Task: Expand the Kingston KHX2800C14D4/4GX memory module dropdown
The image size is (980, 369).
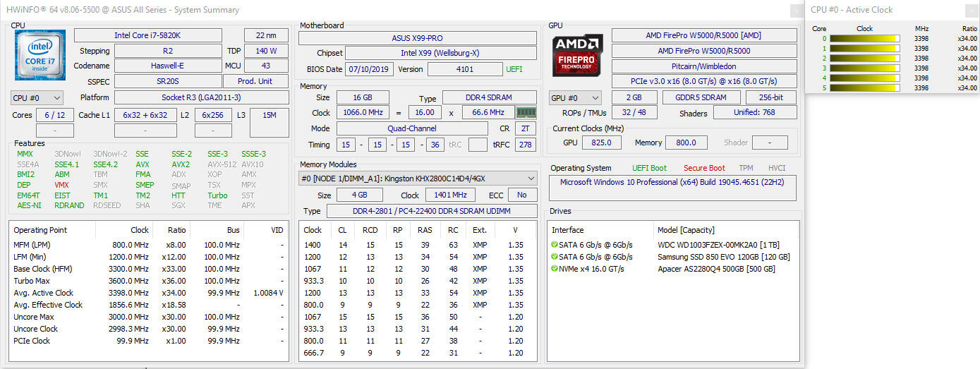Action: pos(418,179)
